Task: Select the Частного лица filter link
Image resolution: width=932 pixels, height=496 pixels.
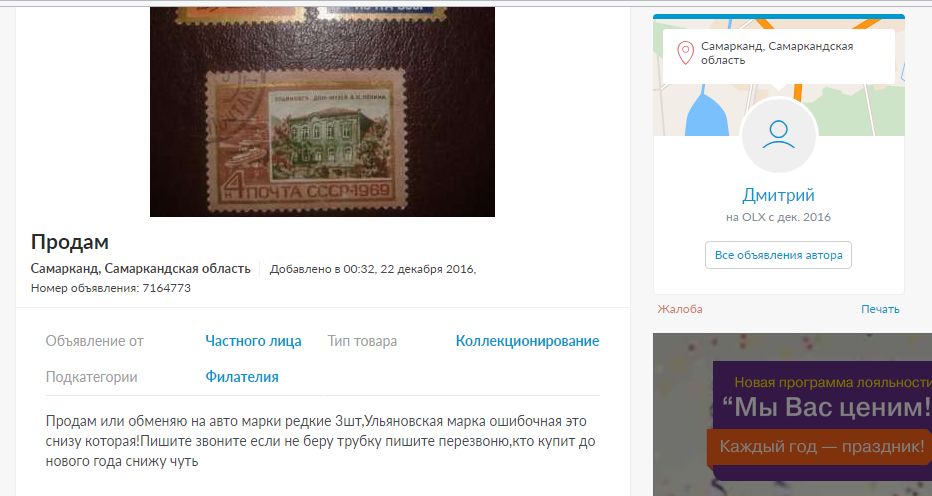Action: click(253, 341)
